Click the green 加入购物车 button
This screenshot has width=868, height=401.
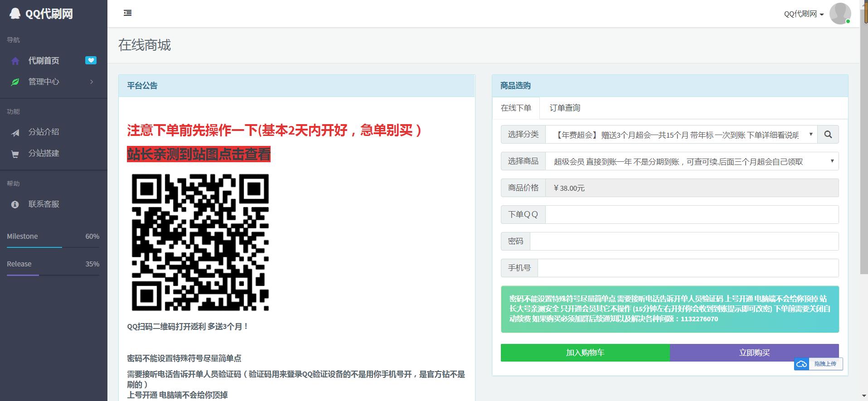585,353
